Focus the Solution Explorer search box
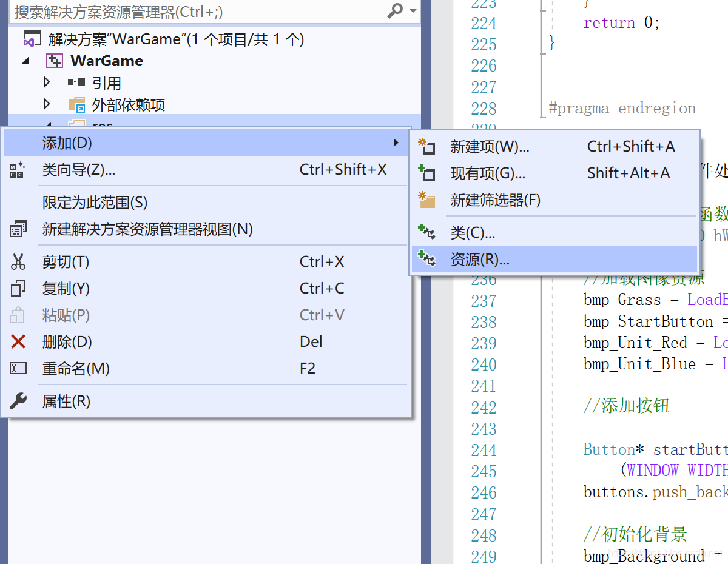The height and width of the screenshot is (564, 728). [215, 12]
